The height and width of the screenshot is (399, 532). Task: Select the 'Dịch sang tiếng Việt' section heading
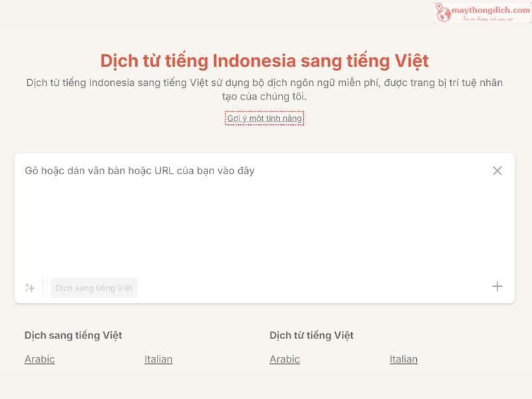pos(72,335)
